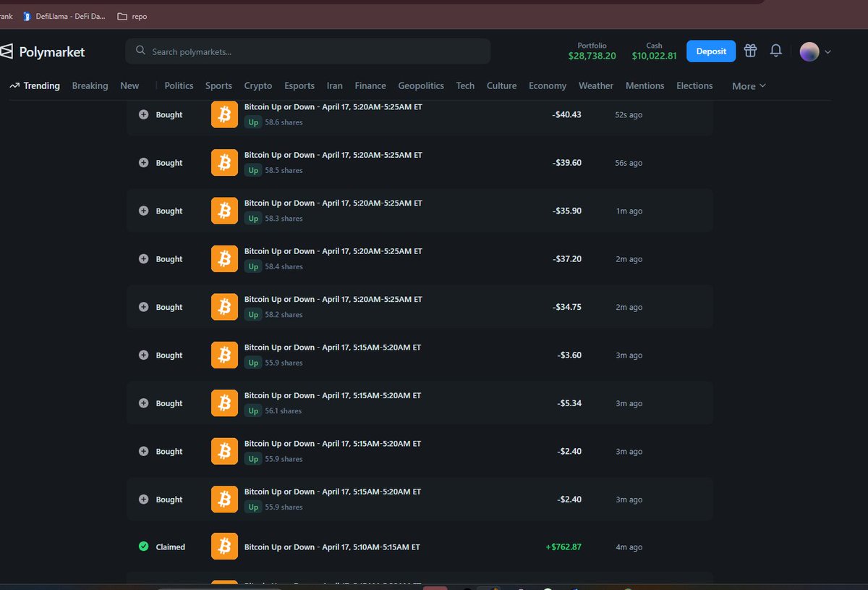Click the profile avatar image
The width and height of the screenshot is (868, 590).
(809, 51)
